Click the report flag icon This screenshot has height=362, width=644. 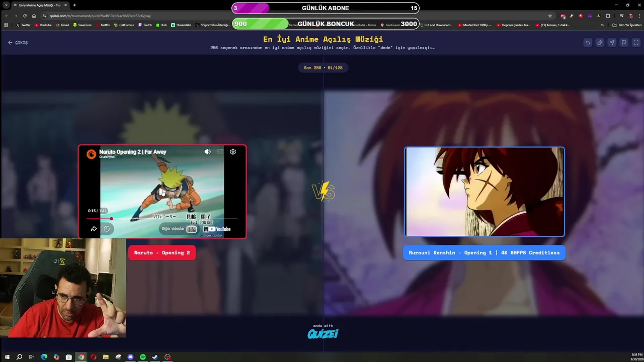coord(624,43)
